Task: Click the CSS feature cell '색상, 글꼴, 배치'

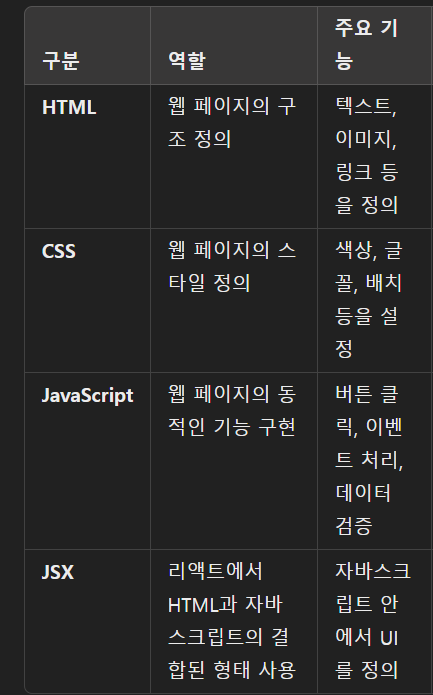Action: pyautogui.click(x=368, y=300)
